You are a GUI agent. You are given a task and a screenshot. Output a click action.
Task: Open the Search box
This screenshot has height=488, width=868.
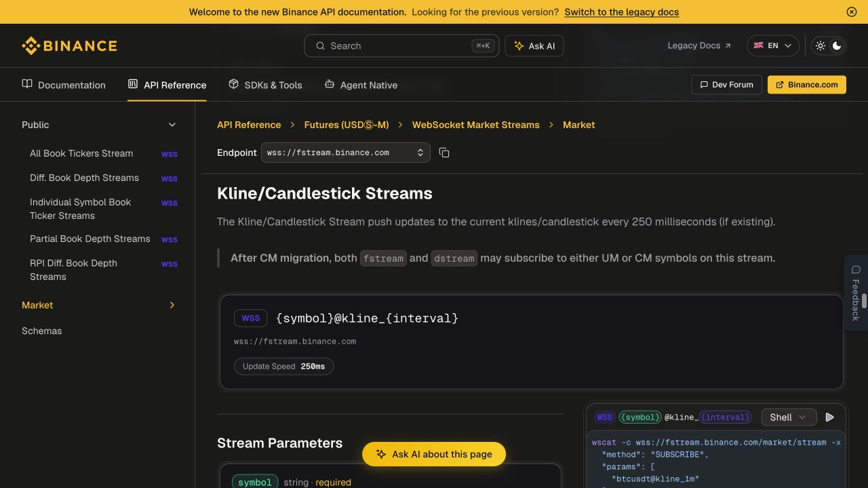coord(401,45)
